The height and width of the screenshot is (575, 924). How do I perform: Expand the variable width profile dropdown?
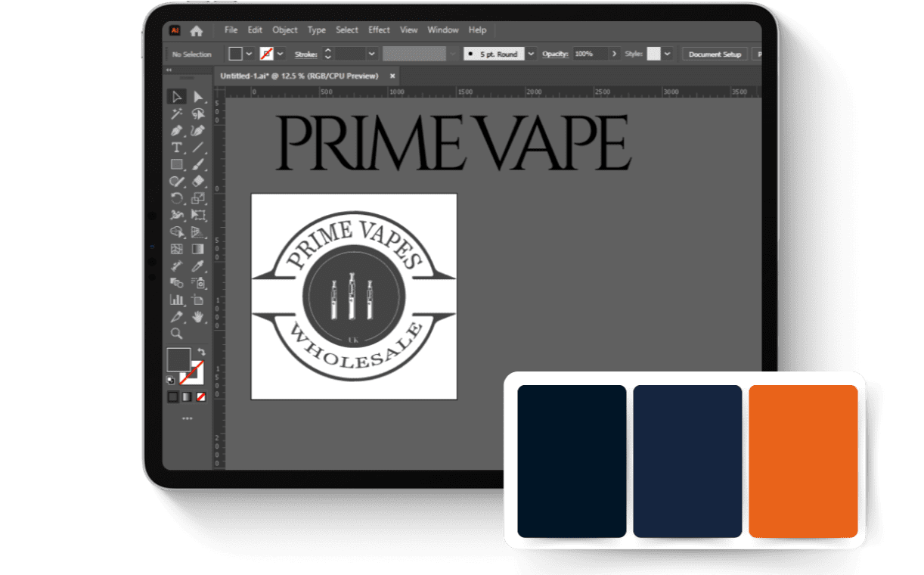451,54
